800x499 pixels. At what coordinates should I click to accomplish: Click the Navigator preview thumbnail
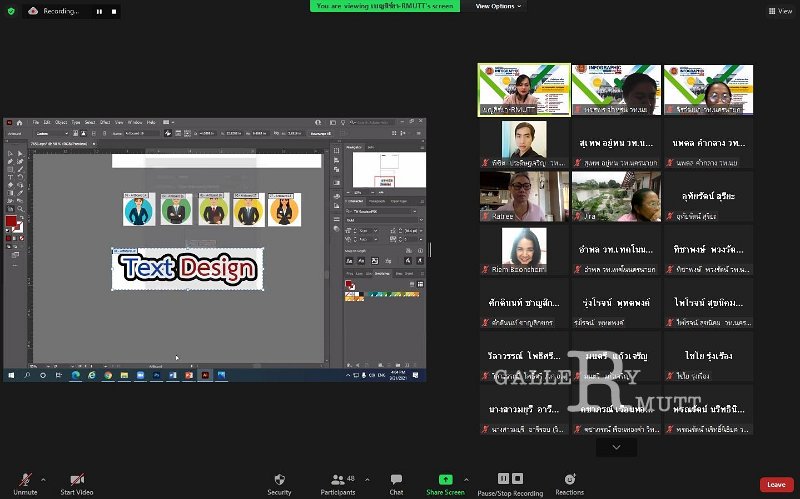click(x=389, y=170)
